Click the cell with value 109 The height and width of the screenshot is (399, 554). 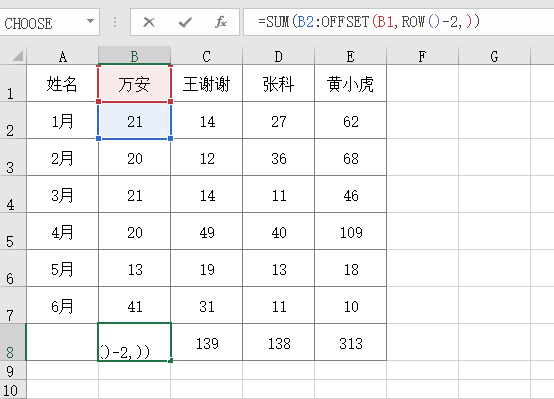(350, 232)
